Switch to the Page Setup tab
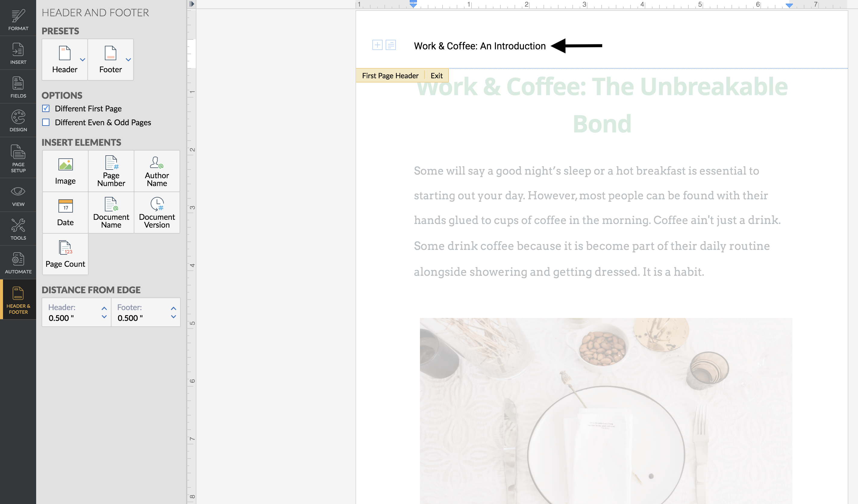 18,158
